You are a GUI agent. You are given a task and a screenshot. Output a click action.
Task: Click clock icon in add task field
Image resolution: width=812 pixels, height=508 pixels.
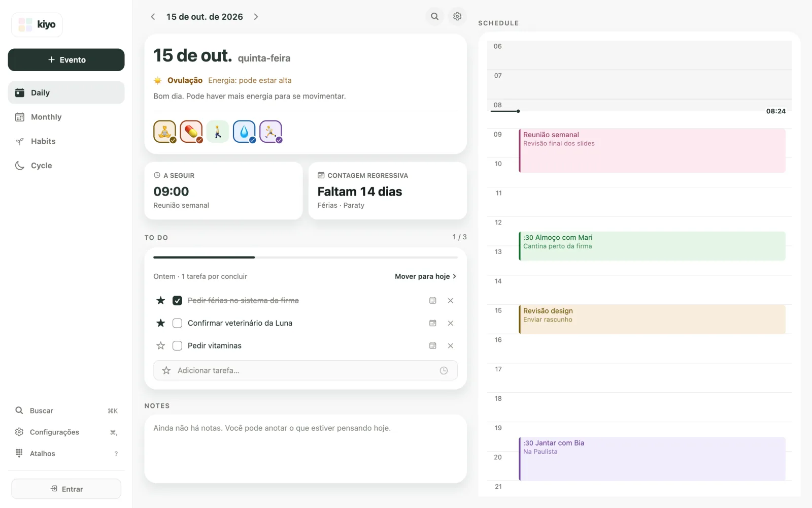pos(444,370)
